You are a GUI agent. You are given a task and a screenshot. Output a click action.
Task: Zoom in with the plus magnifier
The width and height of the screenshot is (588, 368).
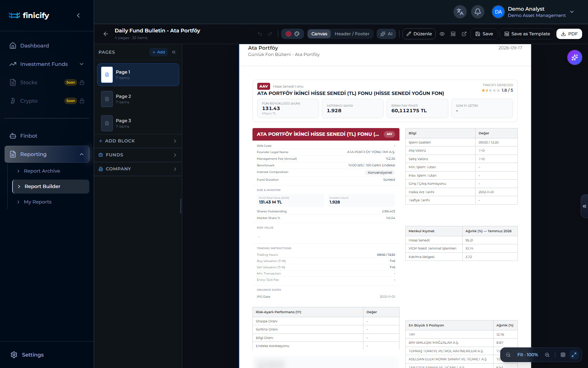(547, 355)
